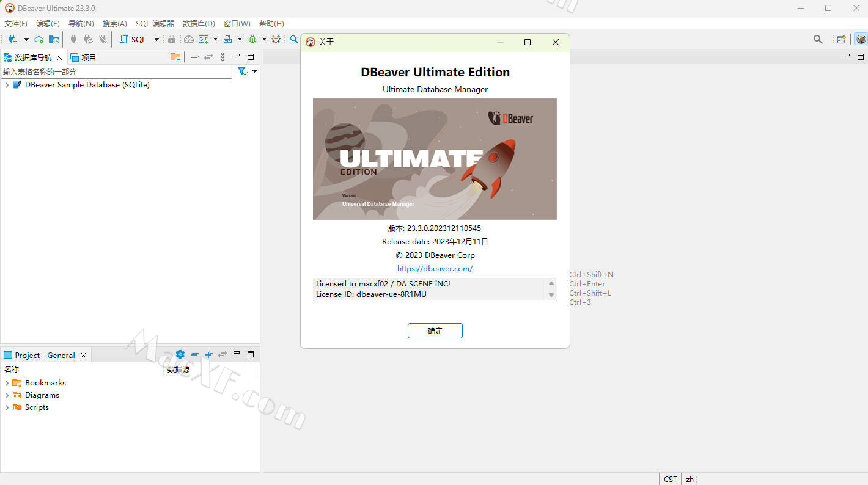Expand DBeaver Sample Database tree node
This screenshot has height=485, width=868.
click(7, 85)
